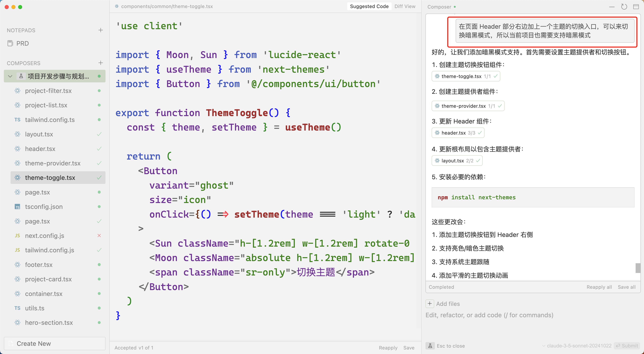
Task: Open utils.ts file
Action: [x=58, y=308]
